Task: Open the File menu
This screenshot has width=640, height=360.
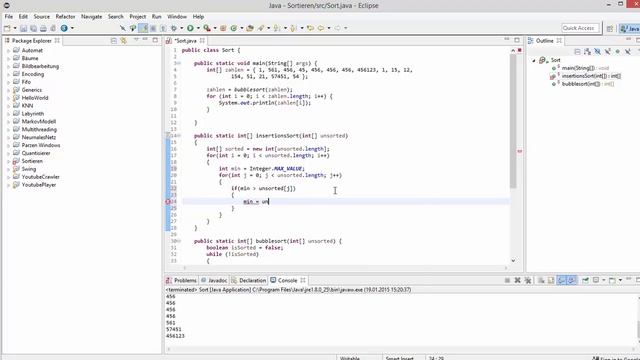Action: pyautogui.click(x=9, y=17)
